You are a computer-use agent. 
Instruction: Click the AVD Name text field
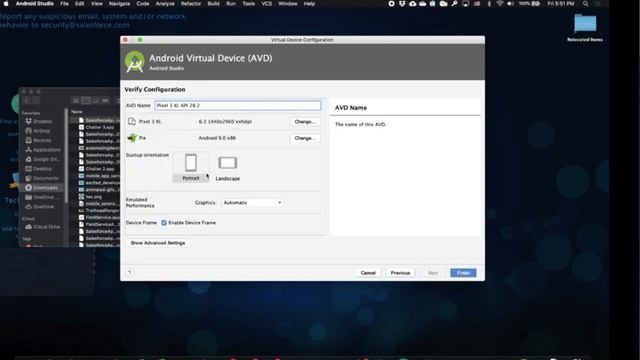click(x=238, y=105)
